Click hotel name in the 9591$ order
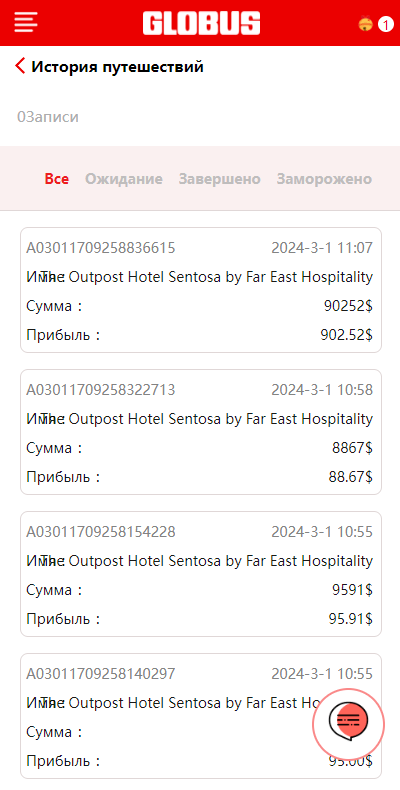 (x=207, y=561)
